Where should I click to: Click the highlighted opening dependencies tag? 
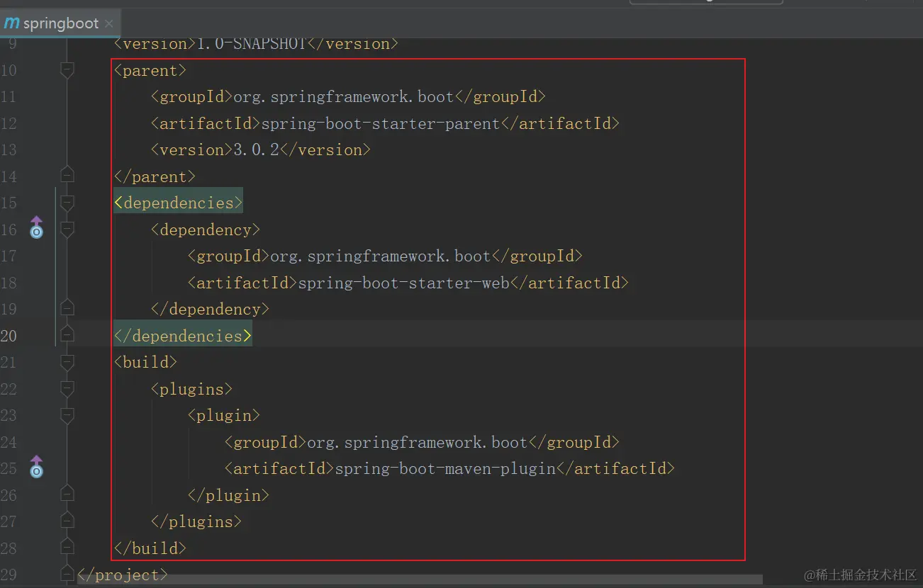[x=179, y=203]
